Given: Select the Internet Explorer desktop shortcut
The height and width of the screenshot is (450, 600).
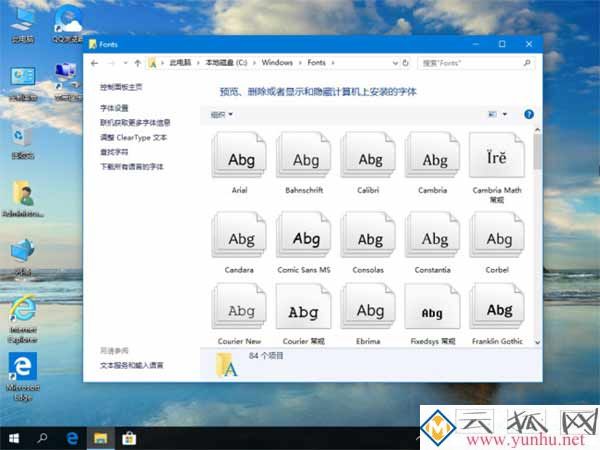Looking at the screenshot, I should 23,320.
